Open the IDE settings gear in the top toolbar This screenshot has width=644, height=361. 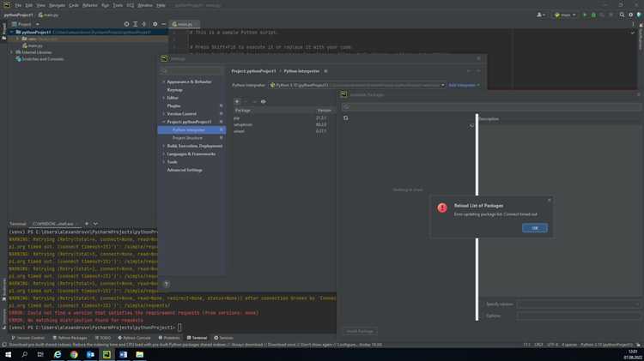(x=631, y=15)
